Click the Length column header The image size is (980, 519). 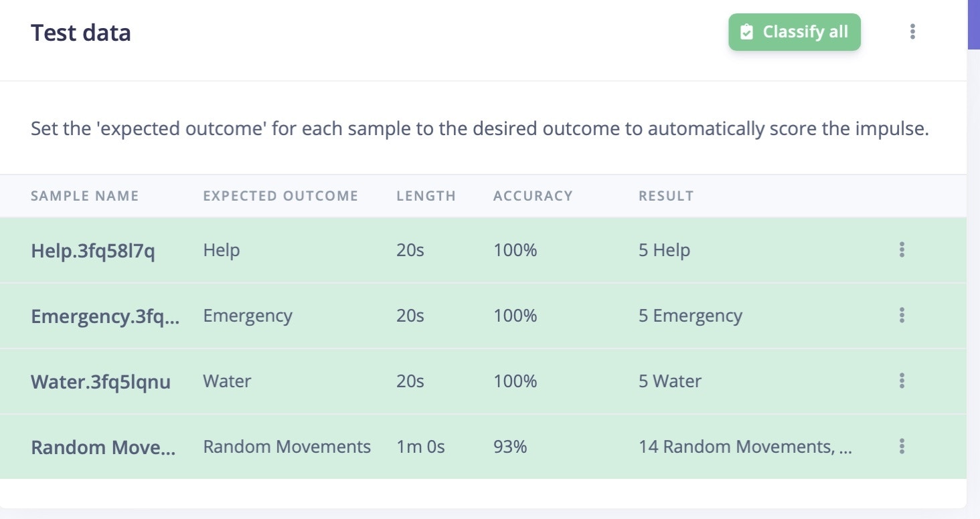(x=426, y=196)
